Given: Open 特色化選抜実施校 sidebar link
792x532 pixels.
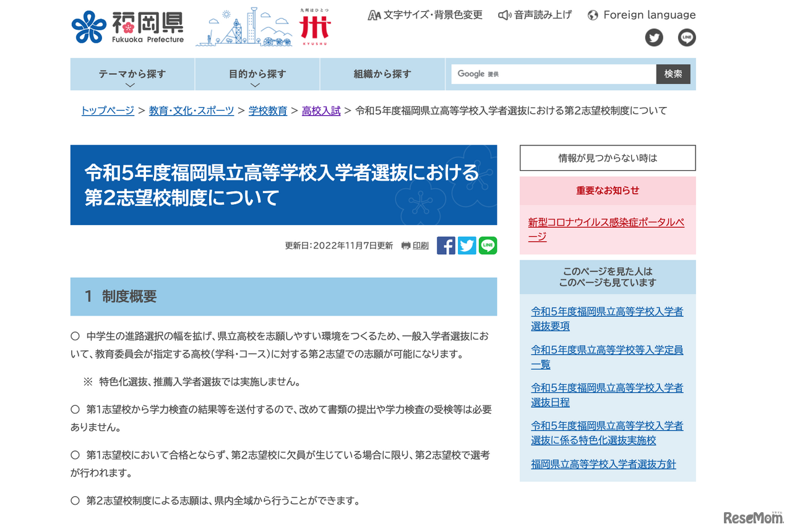Looking at the screenshot, I should click(607, 433).
